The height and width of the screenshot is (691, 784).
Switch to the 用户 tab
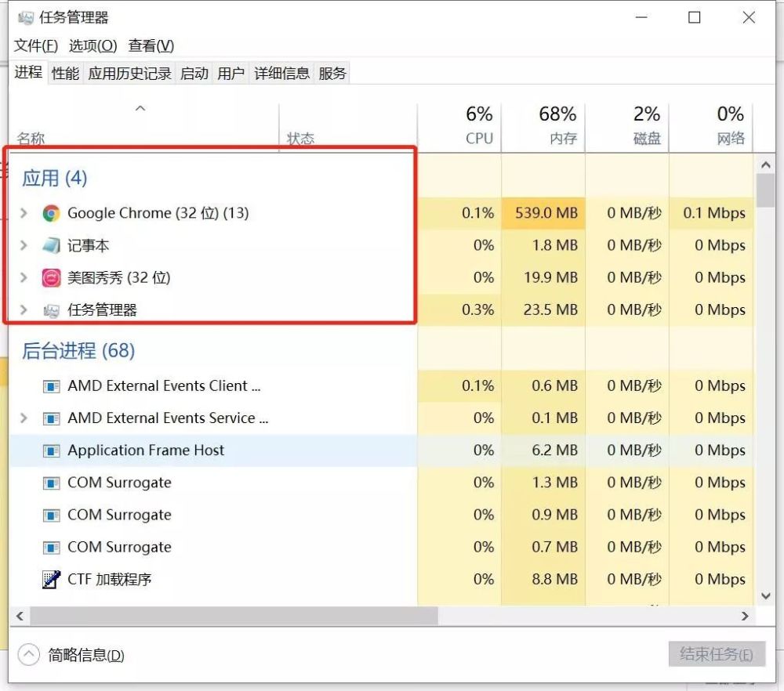point(230,74)
